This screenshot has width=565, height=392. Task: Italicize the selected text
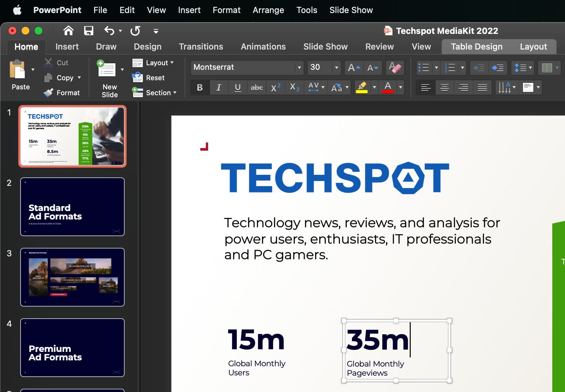[219, 87]
